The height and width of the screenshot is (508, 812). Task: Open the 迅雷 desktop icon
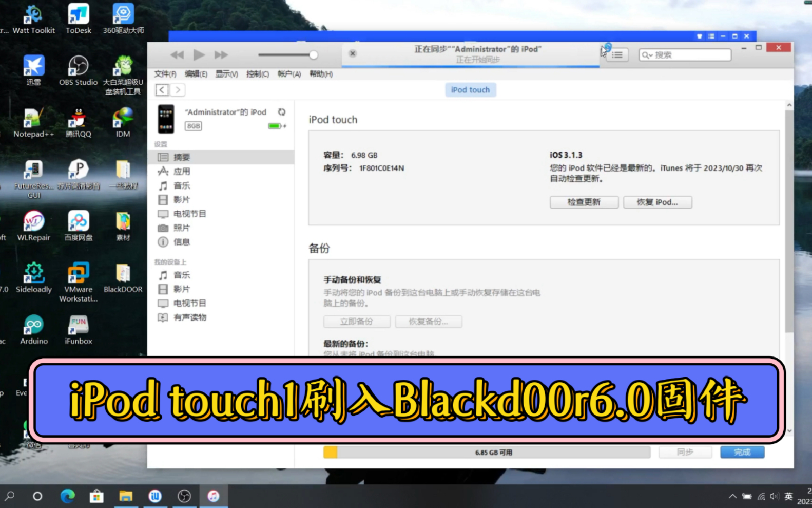pos(34,70)
